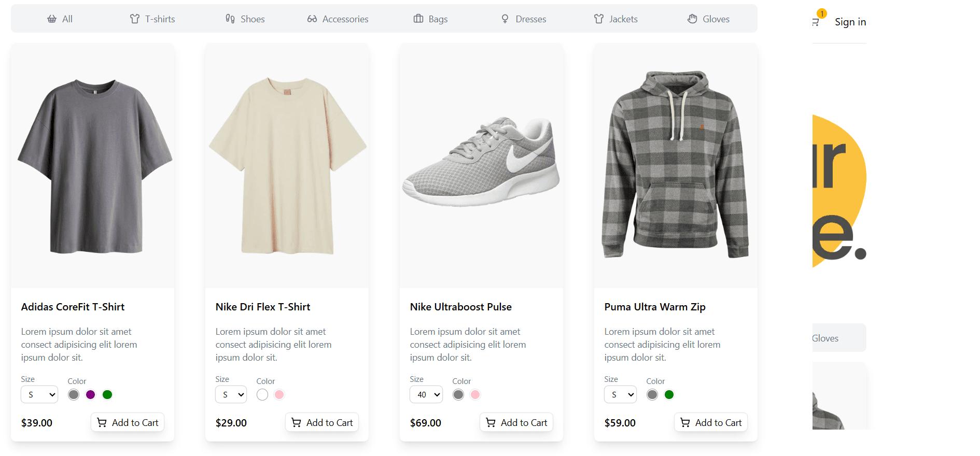The height and width of the screenshot is (456, 980).
Task: Choose pink color for Nike Dri Flex T-Shirt
Action: pos(279,395)
